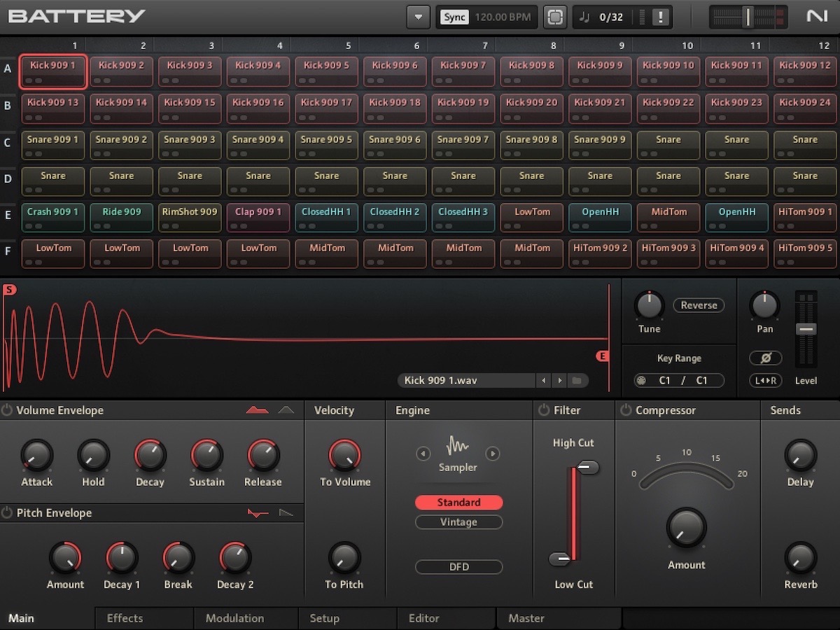
Task: Toggle the Compressor power button
Action: click(626, 410)
